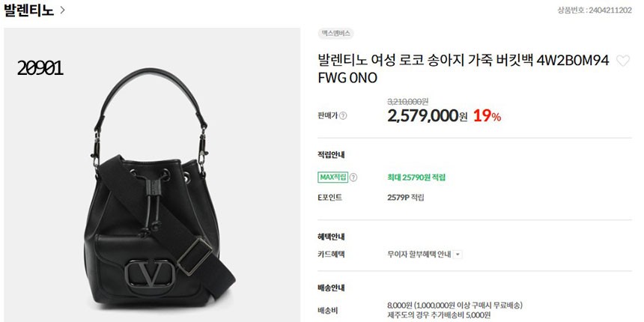The image size is (644, 322).
Task: Click the 상품번호 2404211202 text
Action: click(x=595, y=10)
